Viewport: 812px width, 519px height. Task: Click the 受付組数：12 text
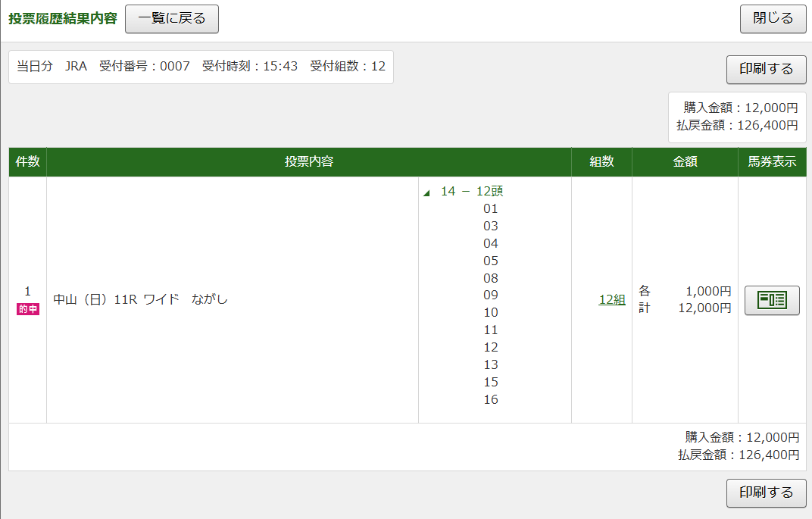point(348,67)
